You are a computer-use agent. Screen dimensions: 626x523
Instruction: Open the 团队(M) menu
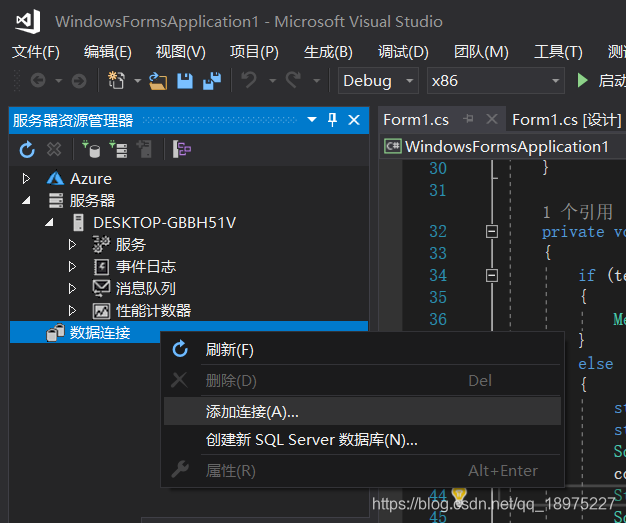pyautogui.click(x=481, y=52)
